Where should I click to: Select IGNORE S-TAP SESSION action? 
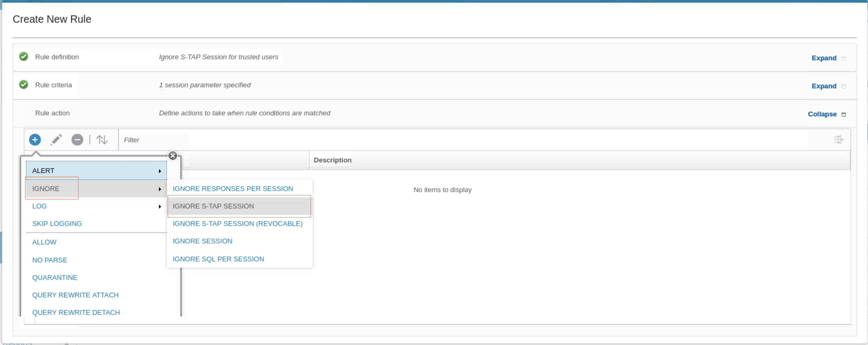[x=213, y=206]
